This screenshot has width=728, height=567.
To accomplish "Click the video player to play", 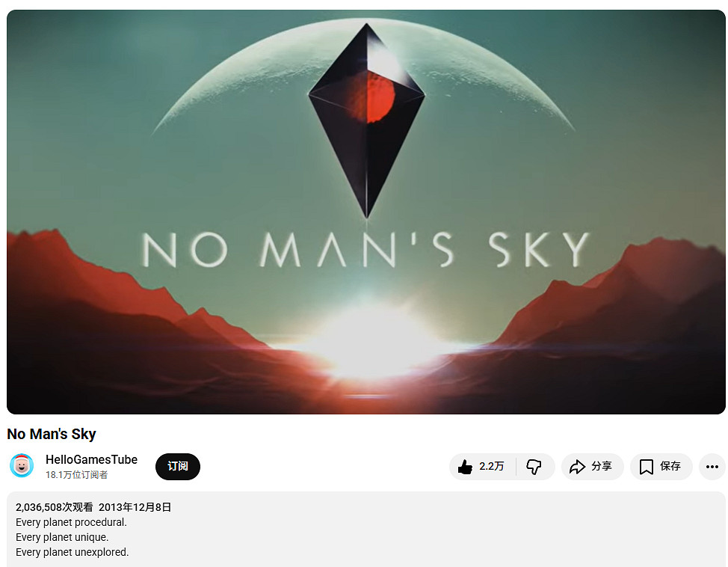I will point(365,212).
